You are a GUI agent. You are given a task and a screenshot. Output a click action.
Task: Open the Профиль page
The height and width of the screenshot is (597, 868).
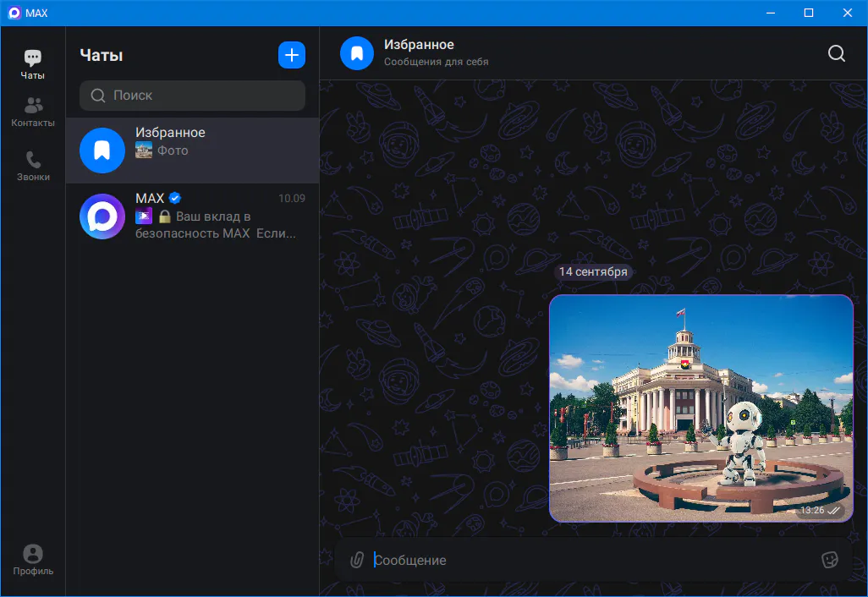pos(33,561)
